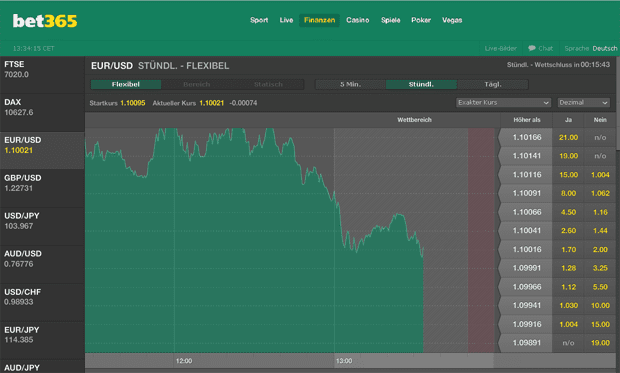Click Ja odds 8.00 for 1.10091

point(568,193)
